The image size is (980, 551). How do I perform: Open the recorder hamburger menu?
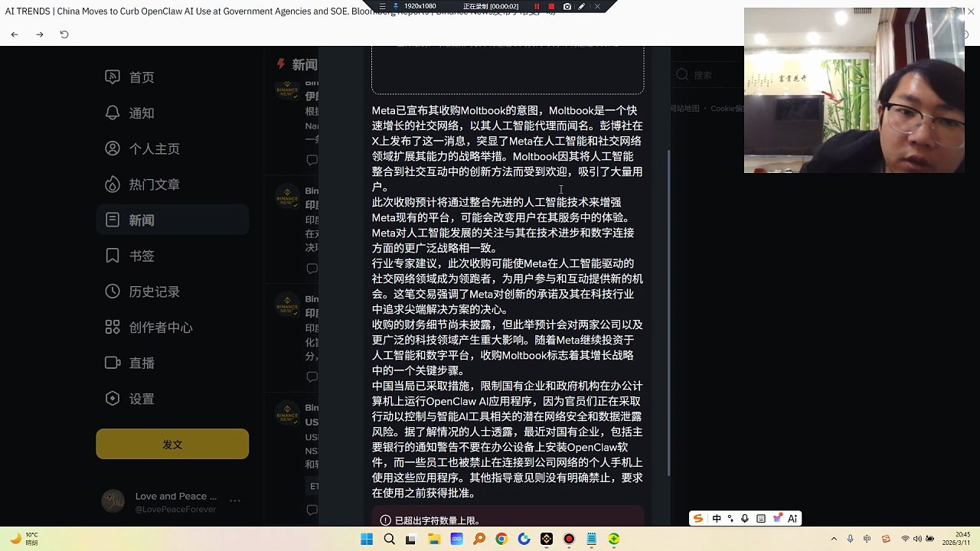[x=383, y=6]
